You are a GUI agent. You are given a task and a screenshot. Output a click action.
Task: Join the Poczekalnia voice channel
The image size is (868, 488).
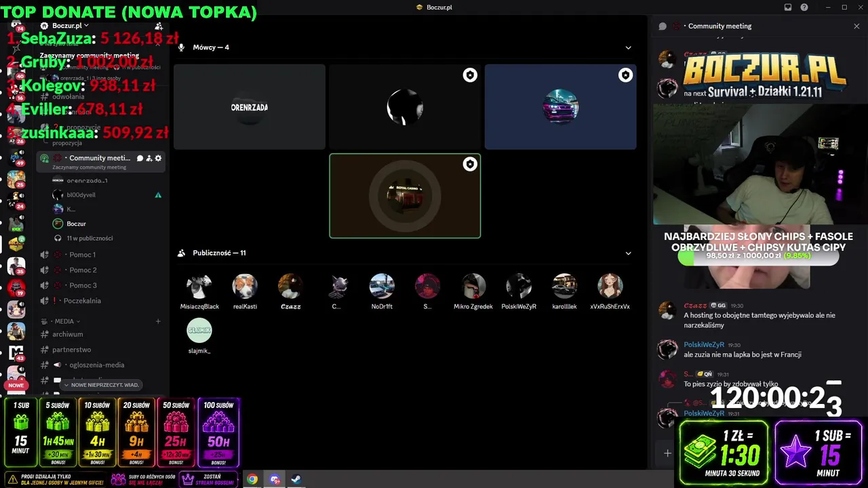pos(82,300)
